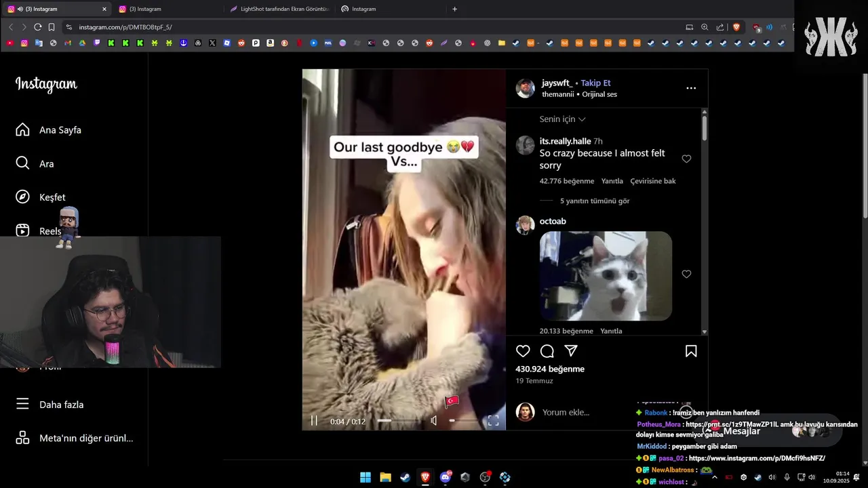Save the post with bookmark icon
Screen dimensions: 868x488
[691, 351]
